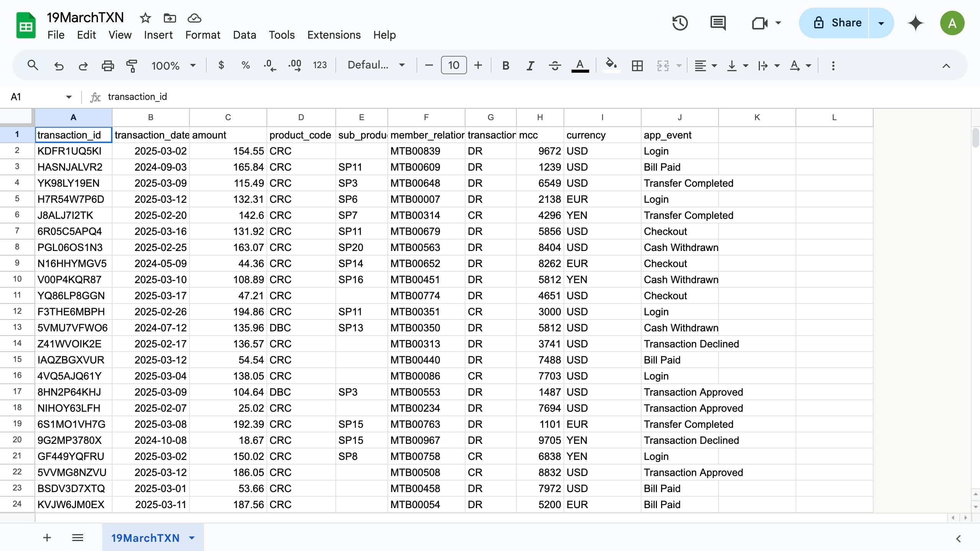
Task: Expand the Name box dropdown arrow
Action: click(69, 97)
